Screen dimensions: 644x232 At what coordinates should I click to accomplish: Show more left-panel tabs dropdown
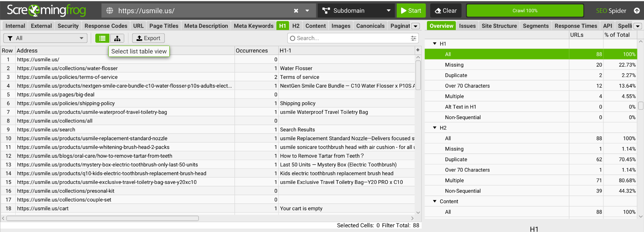[416, 26]
